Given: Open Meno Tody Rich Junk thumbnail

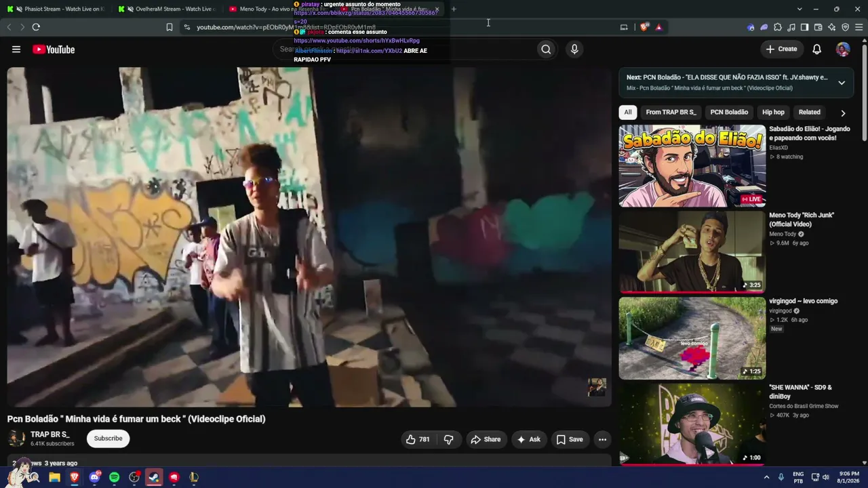Looking at the screenshot, I should point(692,251).
